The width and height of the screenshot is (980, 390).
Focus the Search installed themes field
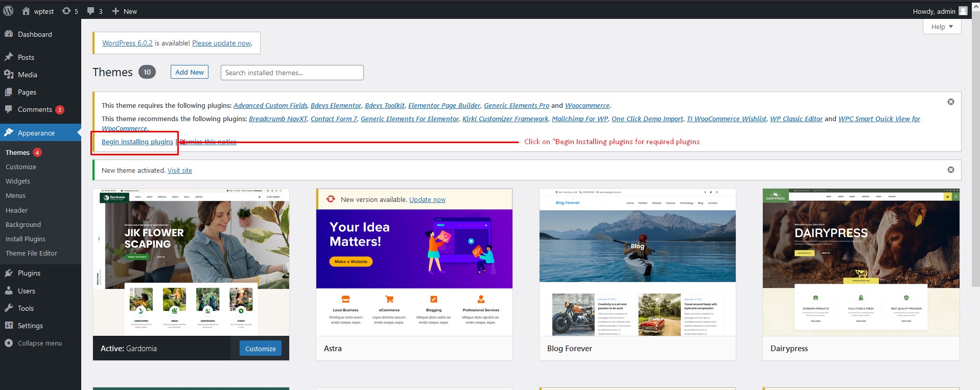point(292,73)
